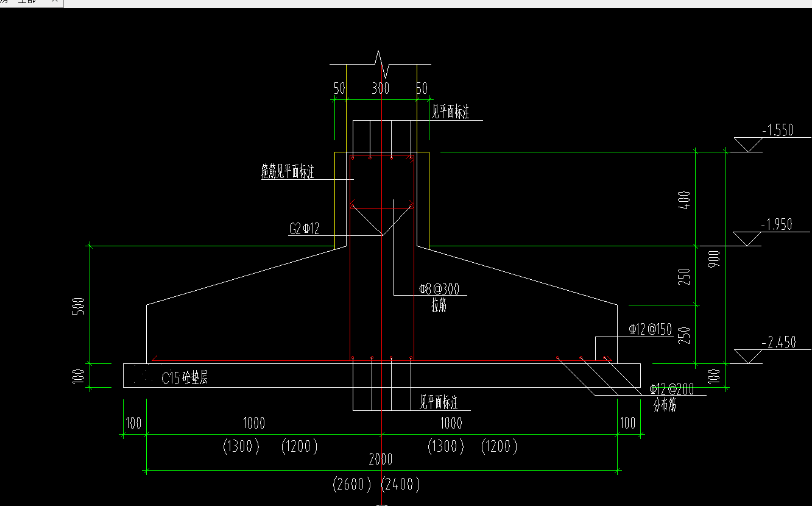Select the G2 Φ12 rebar label
The height and width of the screenshot is (506, 812).
(x=304, y=229)
